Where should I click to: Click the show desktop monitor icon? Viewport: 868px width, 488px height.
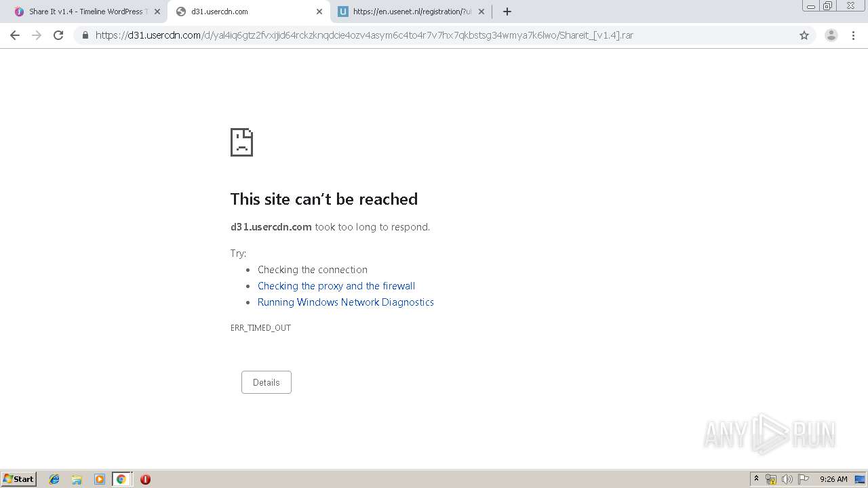tap(860, 479)
